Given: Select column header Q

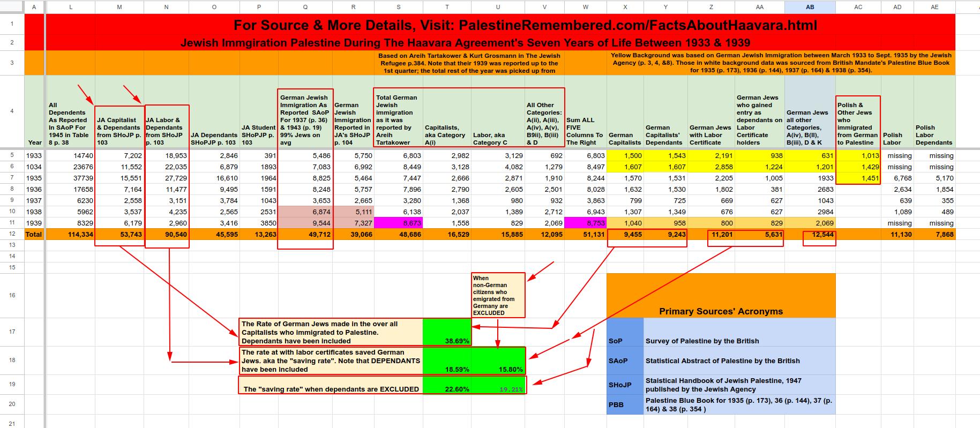Looking at the screenshot, I should (305, 7).
